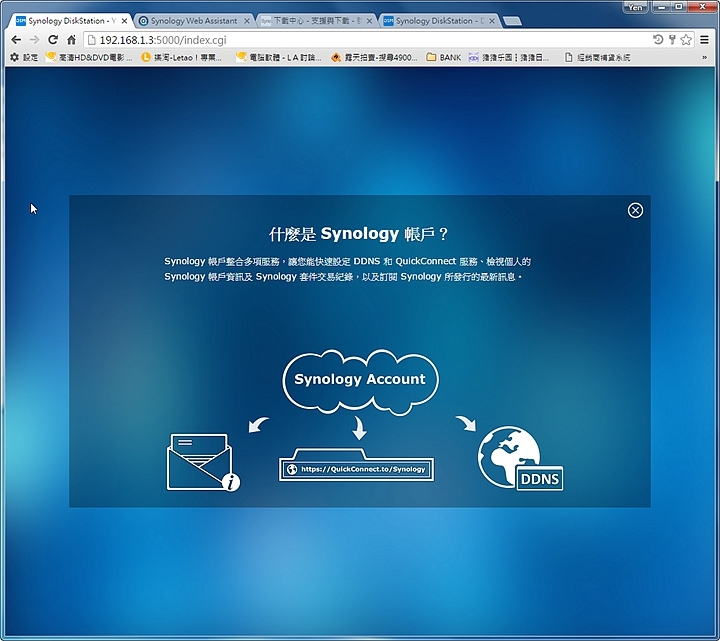Open the Chrome menu button

pos(704,40)
